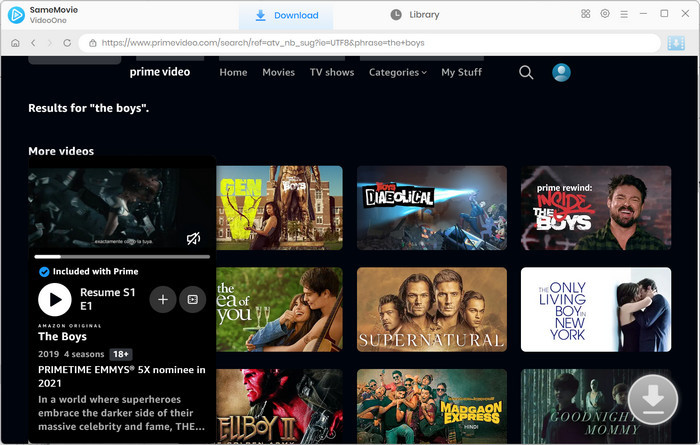Reload the page with refresh icon
The width and height of the screenshot is (700, 445).
(x=67, y=43)
